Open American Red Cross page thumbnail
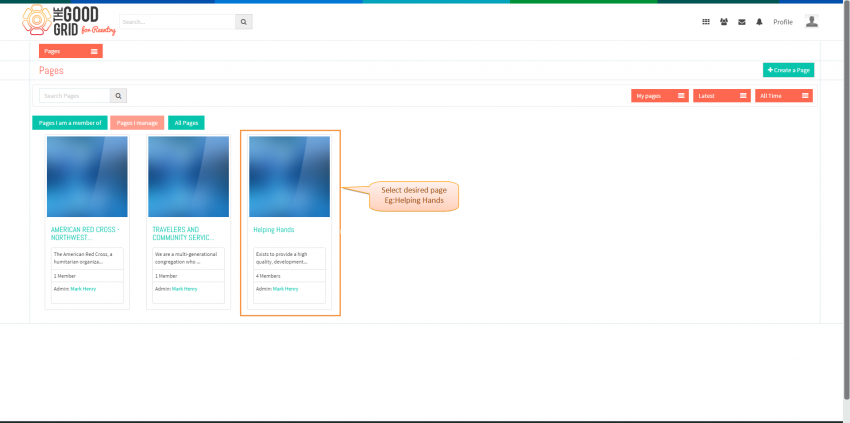 click(87, 176)
